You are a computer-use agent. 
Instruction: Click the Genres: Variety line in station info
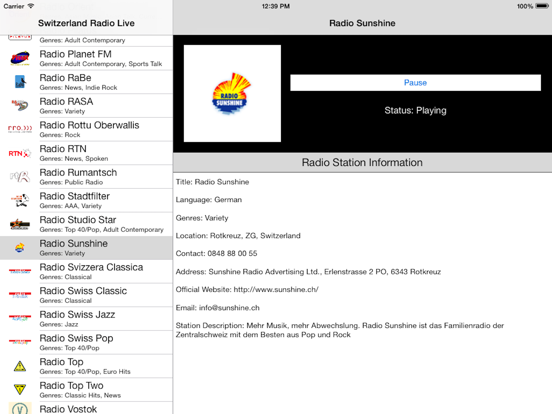[x=202, y=218]
